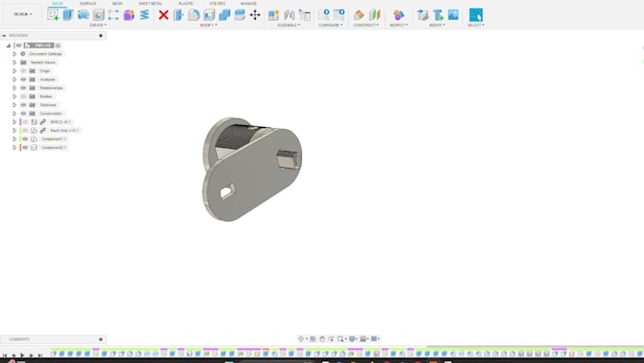Select the Press Pull tool
The image size is (644, 363).
[179, 15]
